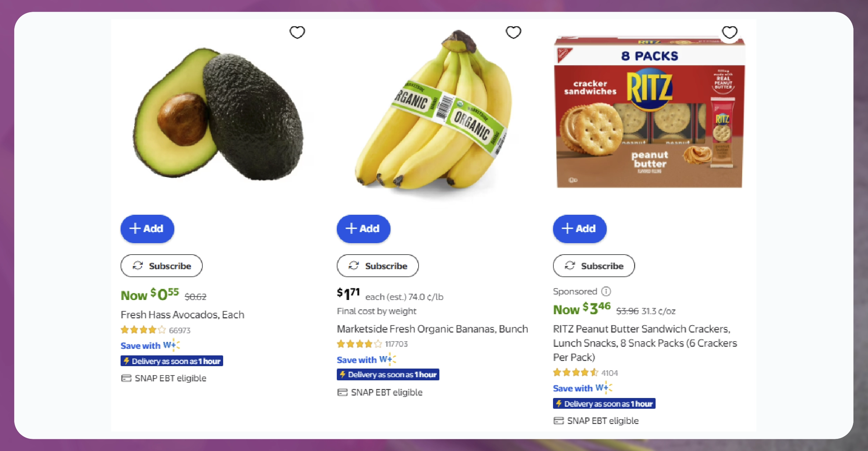Click the plus icon in the RITZ Add button
This screenshot has width=868, height=451.
(x=567, y=229)
